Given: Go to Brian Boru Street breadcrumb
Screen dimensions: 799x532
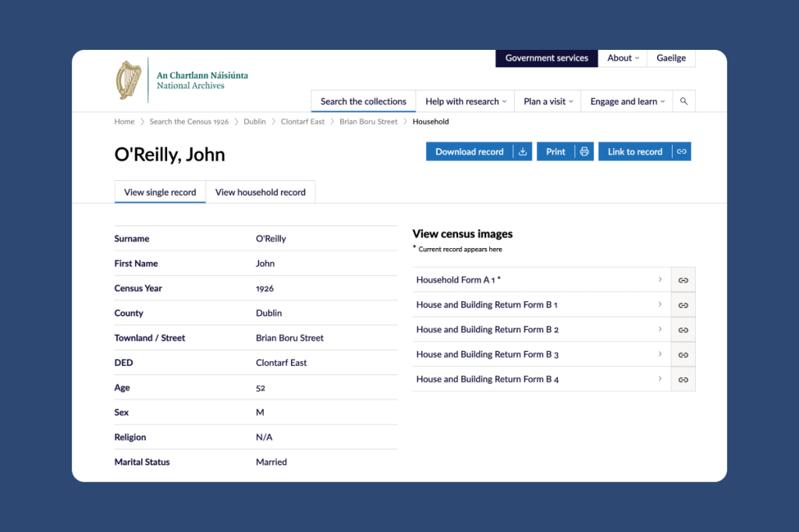Looking at the screenshot, I should click(x=368, y=122).
